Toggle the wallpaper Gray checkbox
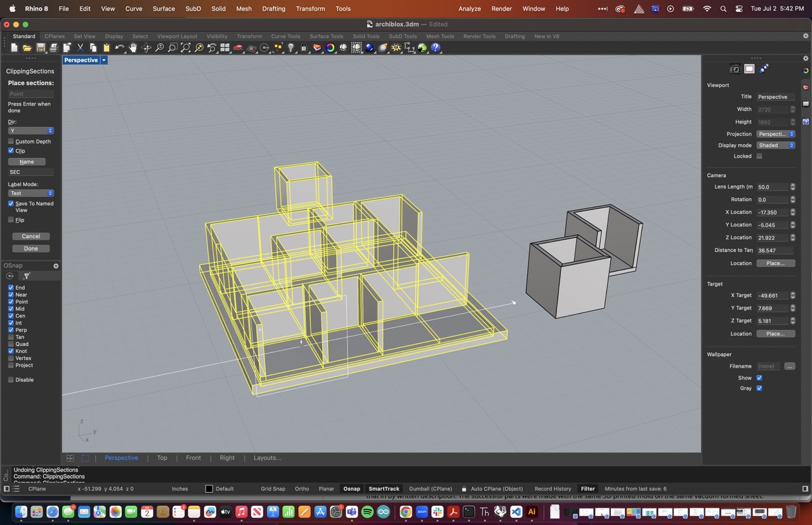812x525 pixels. tap(759, 389)
